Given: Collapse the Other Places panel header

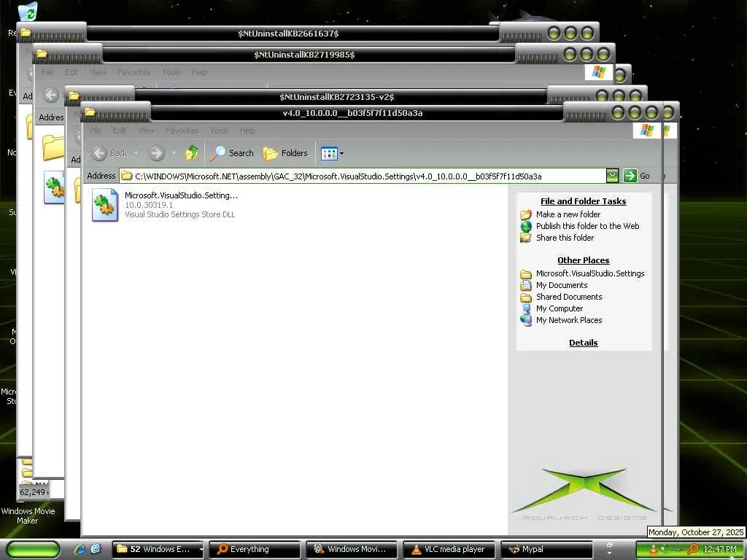Looking at the screenshot, I should pos(583,260).
